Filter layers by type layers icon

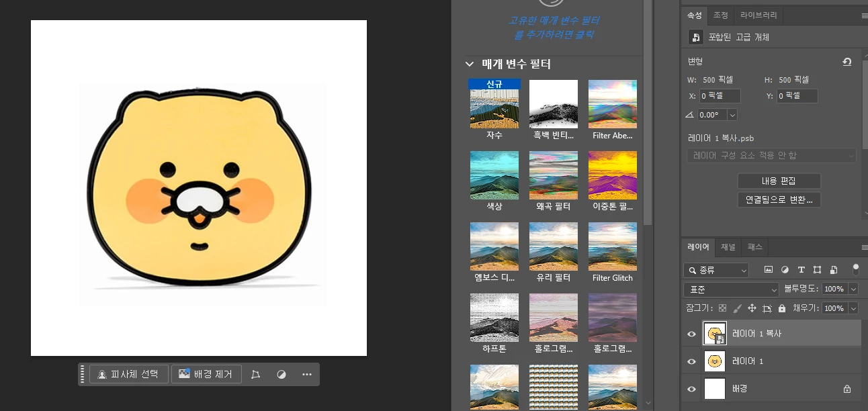click(x=801, y=270)
